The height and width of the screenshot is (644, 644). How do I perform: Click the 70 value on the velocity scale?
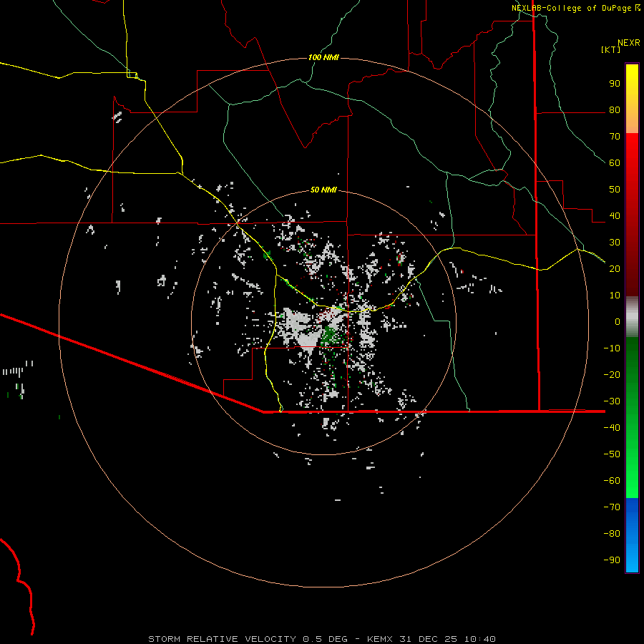tap(615, 137)
